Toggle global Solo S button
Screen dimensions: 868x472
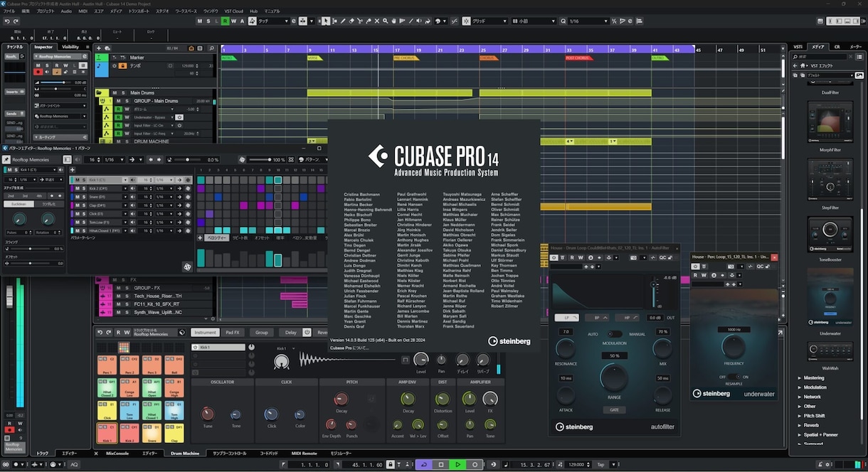208,21
